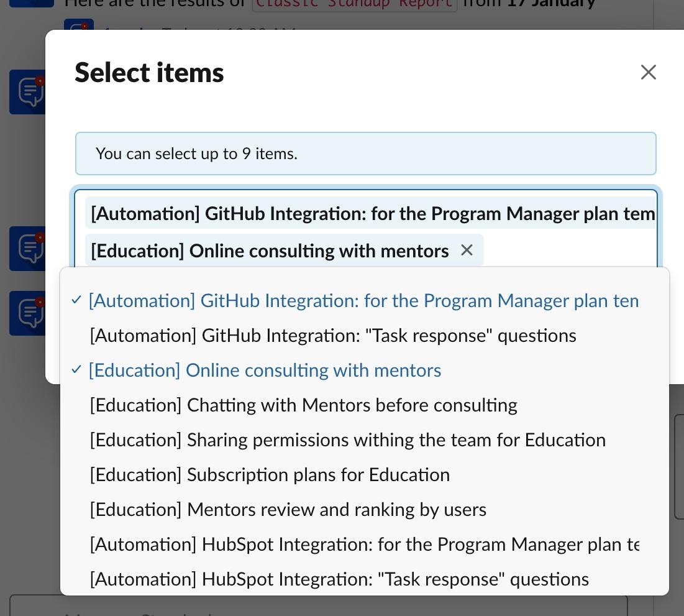Click the Classic Standup Report code label
The width and height of the screenshot is (684, 616).
point(354,4)
